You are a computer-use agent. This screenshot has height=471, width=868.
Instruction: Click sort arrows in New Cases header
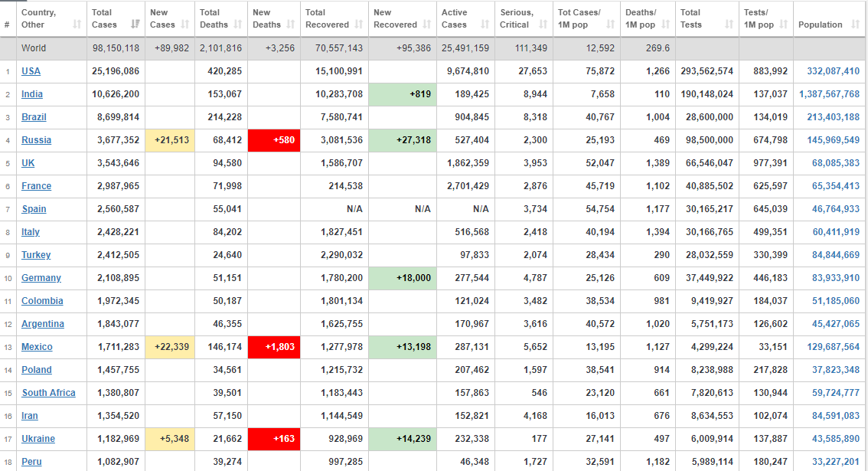(x=185, y=25)
